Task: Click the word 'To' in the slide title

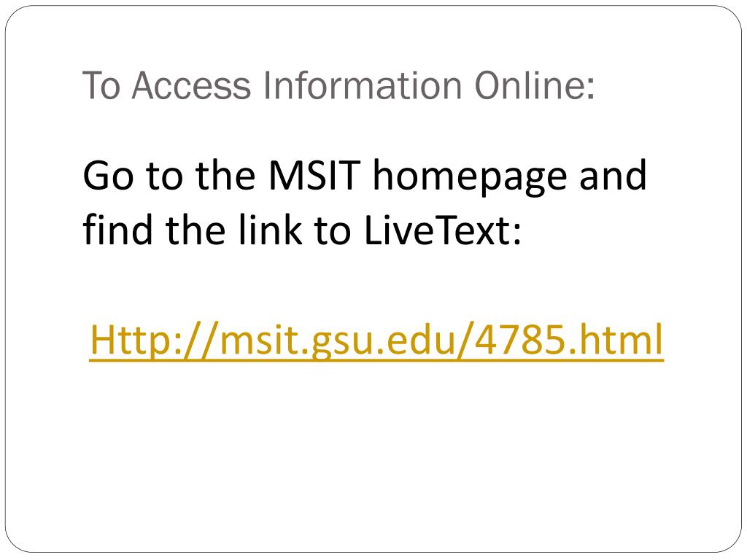Action: tap(101, 86)
